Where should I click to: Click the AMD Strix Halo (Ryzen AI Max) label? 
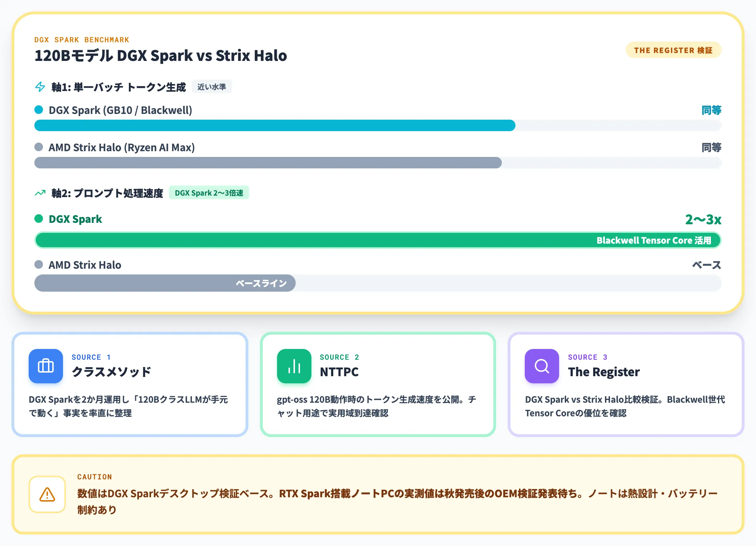pyautogui.click(x=122, y=147)
